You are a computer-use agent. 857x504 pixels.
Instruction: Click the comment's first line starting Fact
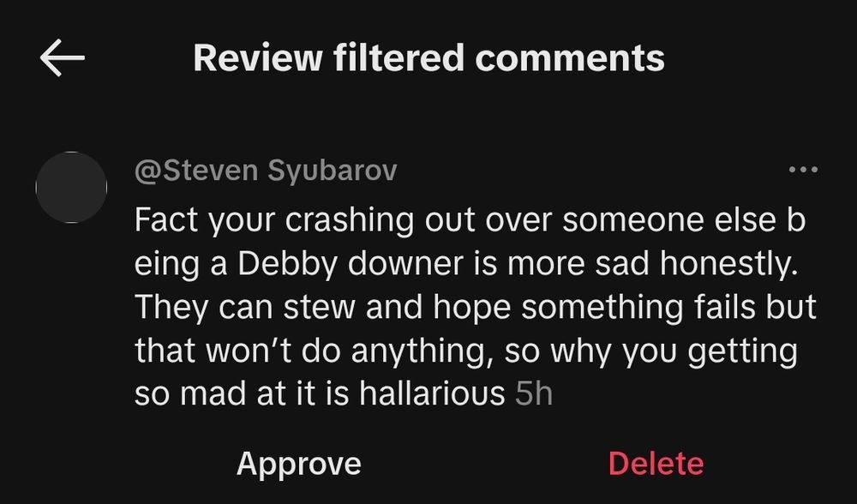pos(470,221)
